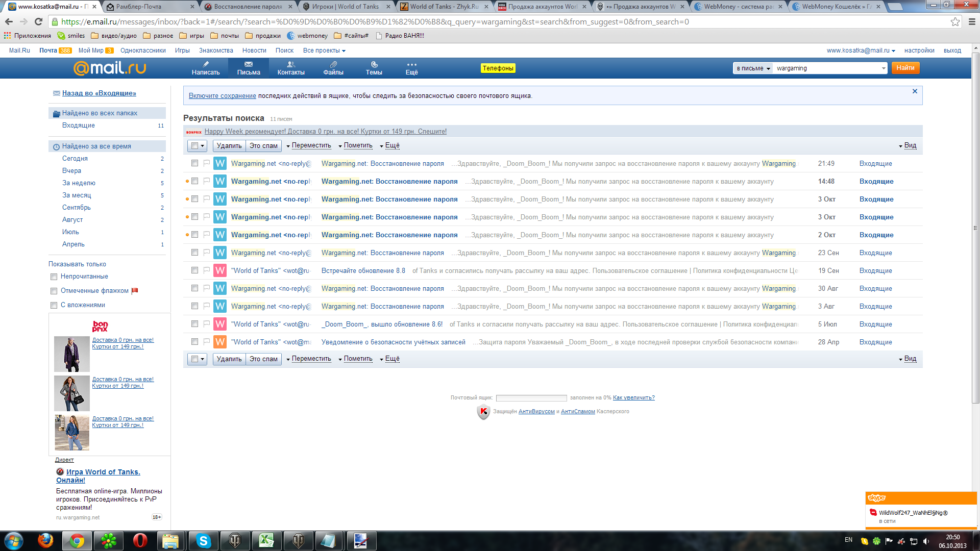Select the 14:48 Wargaming email checkbox
This screenshot has height=551, width=980.
(194, 181)
